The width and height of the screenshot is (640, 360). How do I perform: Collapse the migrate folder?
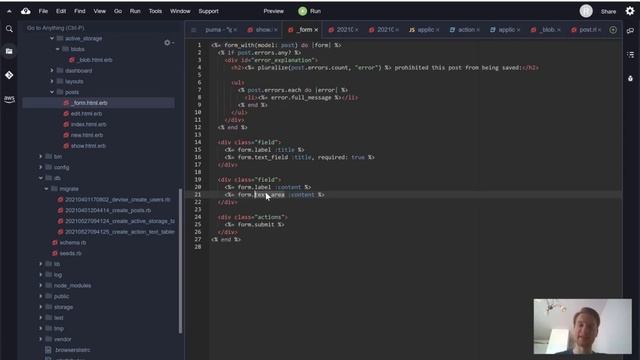(x=46, y=189)
